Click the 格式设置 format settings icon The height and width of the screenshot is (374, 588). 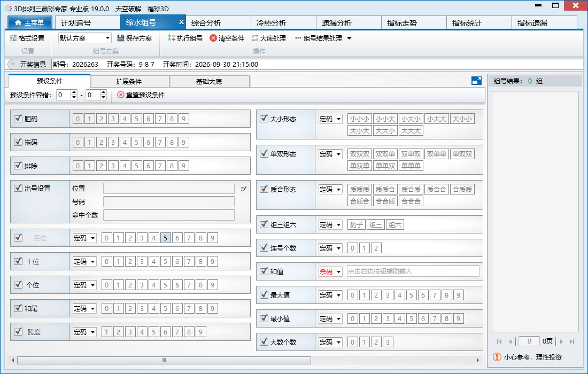[13, 38]
